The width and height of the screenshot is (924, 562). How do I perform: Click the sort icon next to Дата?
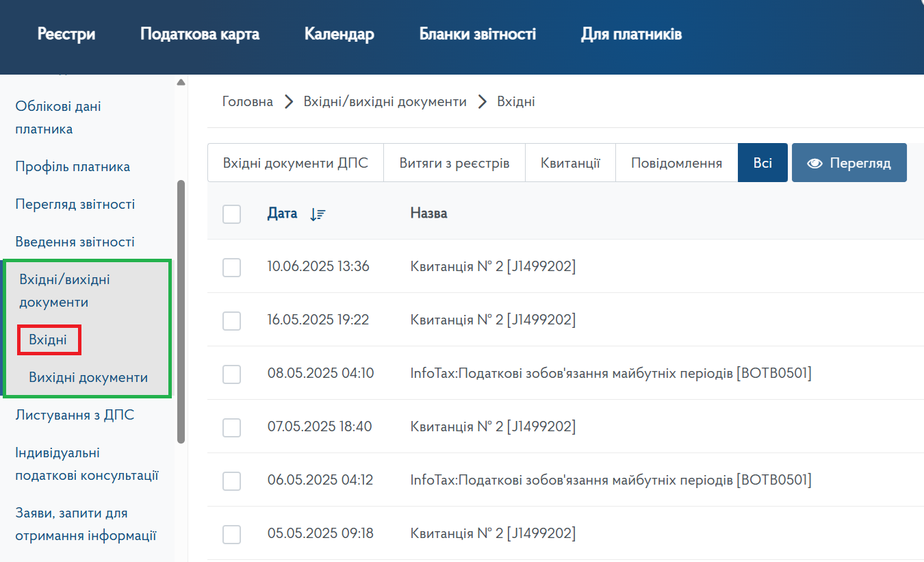pyautogui.click(x=318, y=214)
